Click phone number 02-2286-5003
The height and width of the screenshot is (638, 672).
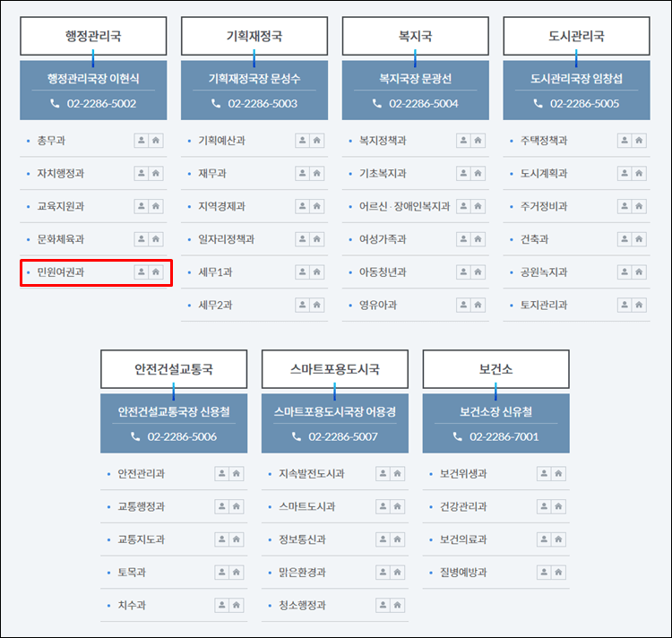263,104
